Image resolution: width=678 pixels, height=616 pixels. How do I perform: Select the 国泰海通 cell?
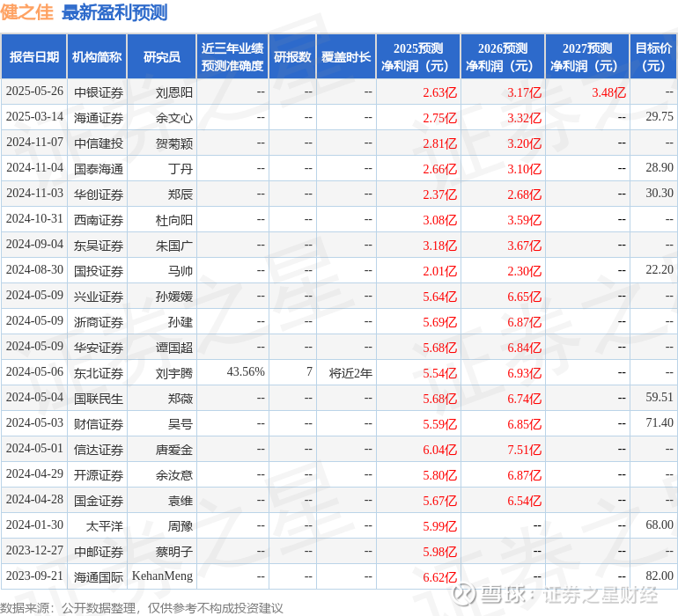point(99,169)
